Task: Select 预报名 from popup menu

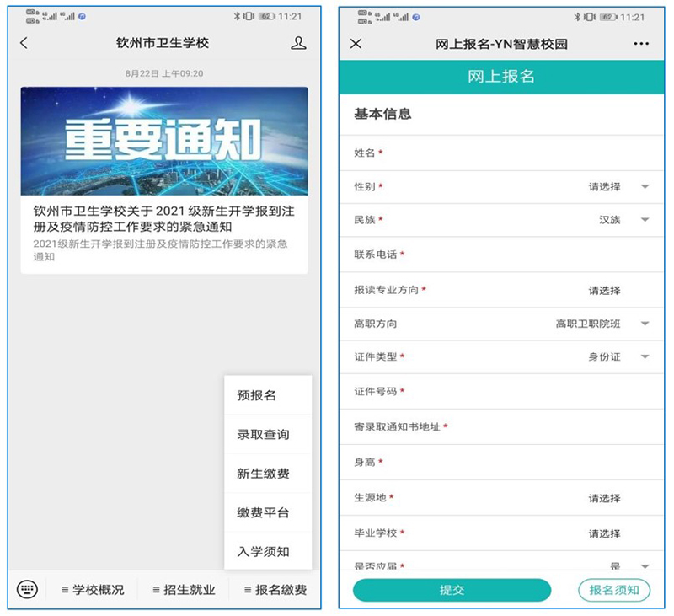Action: (x=257, y=395)
